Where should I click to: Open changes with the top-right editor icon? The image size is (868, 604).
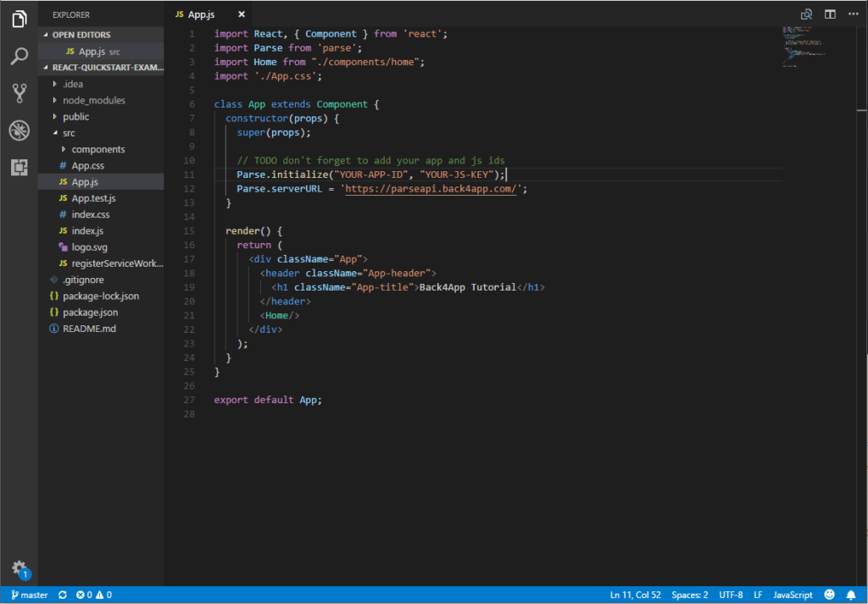(807, 14)
